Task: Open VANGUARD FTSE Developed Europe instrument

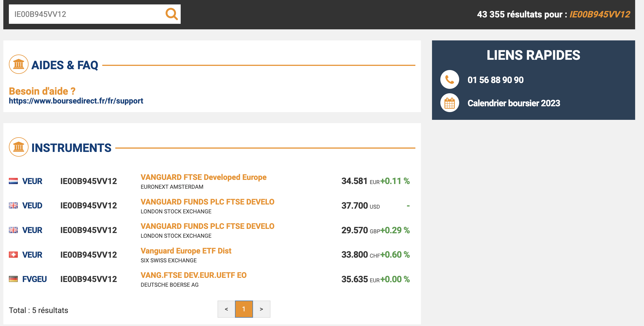Action: [203, 177]
